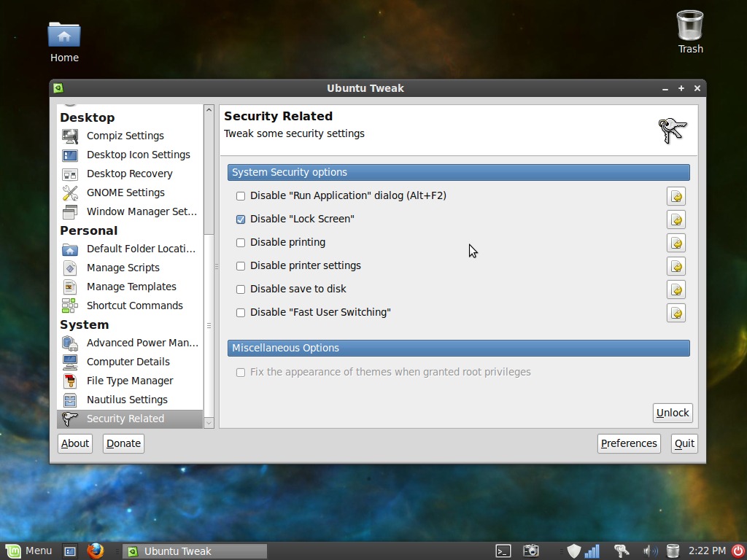Click the GNOME Settings tools icon
This screenshot has width=747, height=560.
70,192
